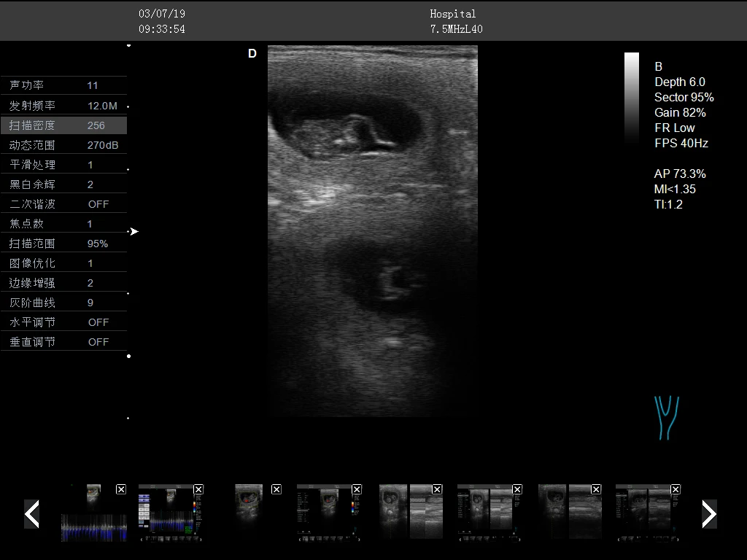Image resolution: width=747 pixels, height=560 pixels.
Task: Delete the first Doppler waveform thumbnail
Action: click(121, 489)
